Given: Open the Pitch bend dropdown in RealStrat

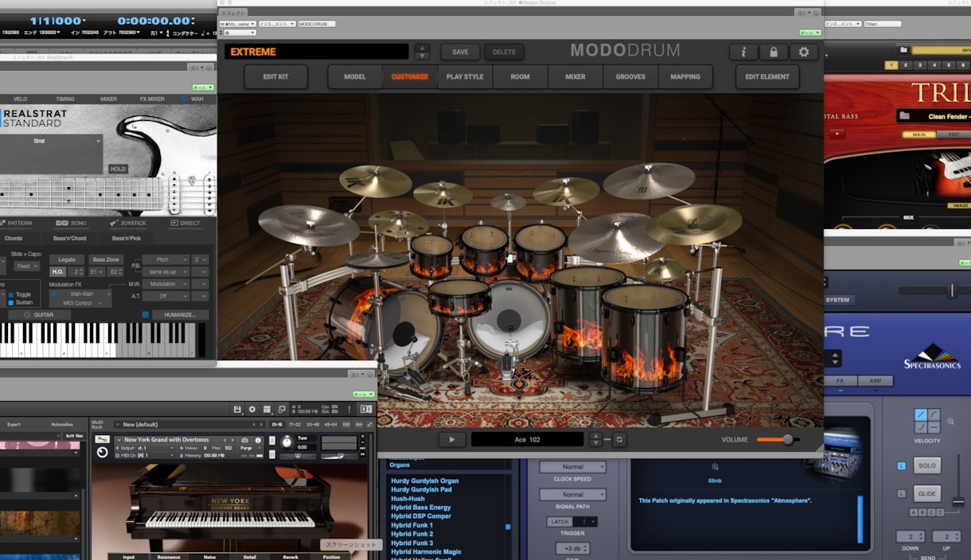Looking at the screenshot, I should 166,260.
